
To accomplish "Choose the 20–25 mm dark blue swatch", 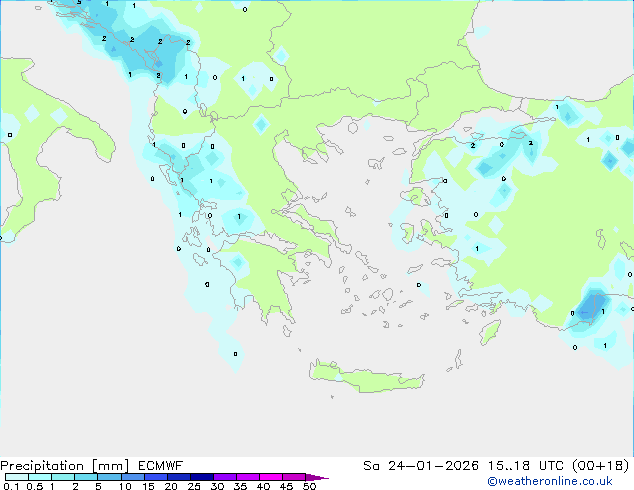I will (x=179, y=477).
